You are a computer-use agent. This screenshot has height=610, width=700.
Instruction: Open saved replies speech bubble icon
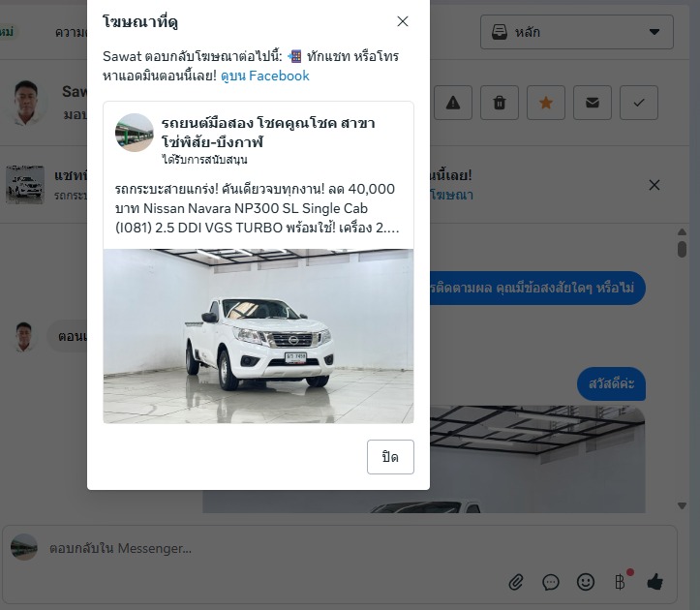click(551, 582)
